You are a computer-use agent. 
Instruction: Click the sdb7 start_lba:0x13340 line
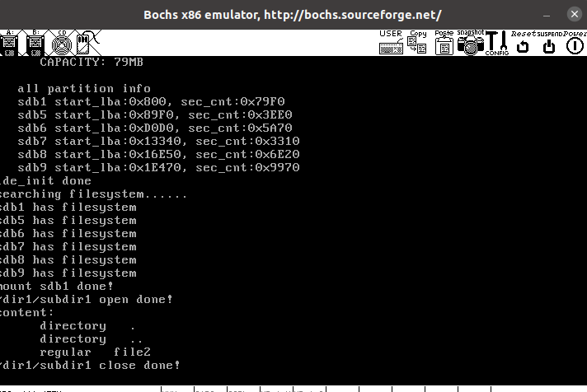pyautogui.click(x=158, y=141)
